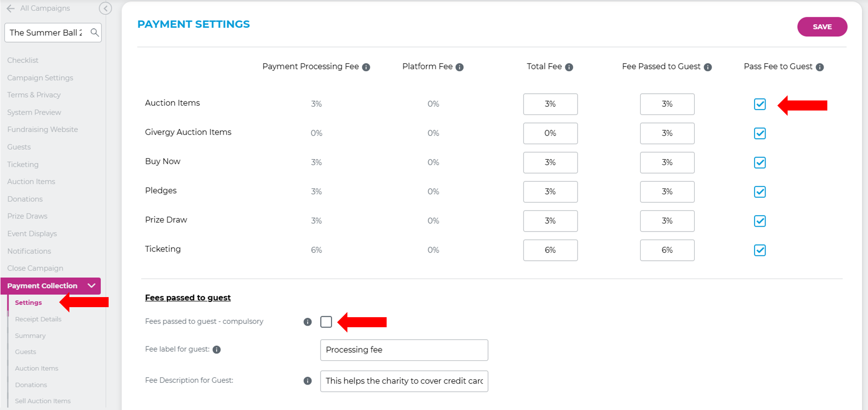Click info icon beside Pass Fee to Guest

820,67
